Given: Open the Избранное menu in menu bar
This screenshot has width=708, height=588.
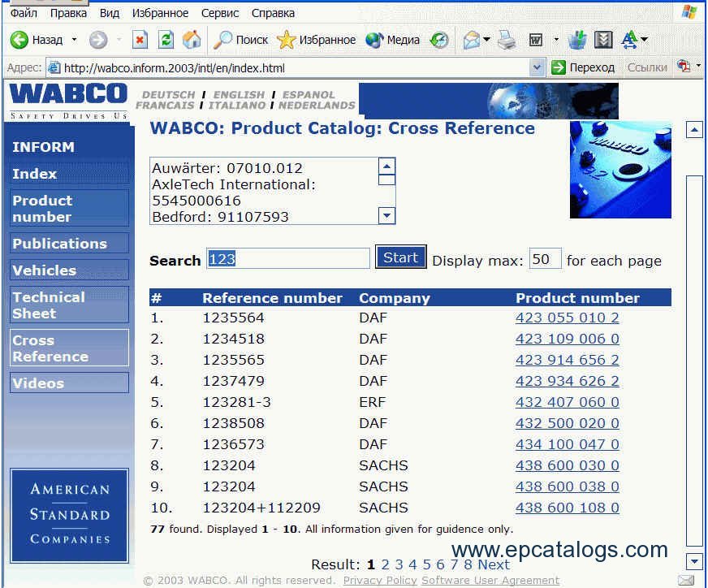Looking at the screenshot, I should click(160, 13).
